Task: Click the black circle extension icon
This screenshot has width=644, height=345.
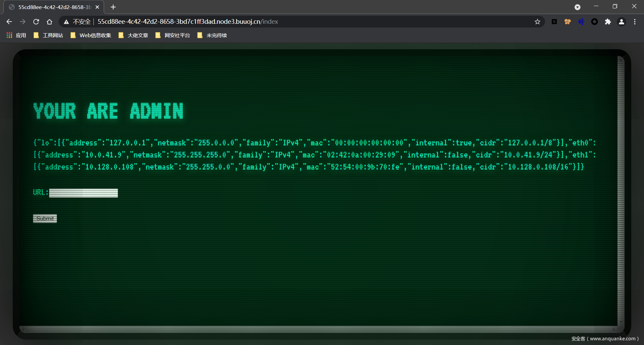Action: click(x=594, y=22)
